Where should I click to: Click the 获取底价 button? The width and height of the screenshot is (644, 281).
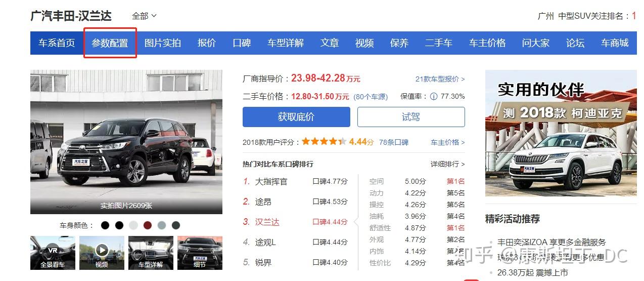click(x=296, y=117)
